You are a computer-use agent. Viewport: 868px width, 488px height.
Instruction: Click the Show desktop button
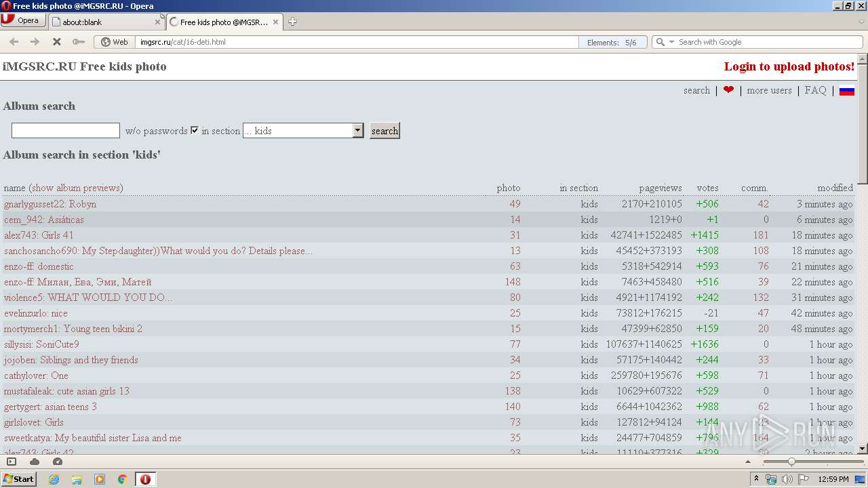coord(861,479)
